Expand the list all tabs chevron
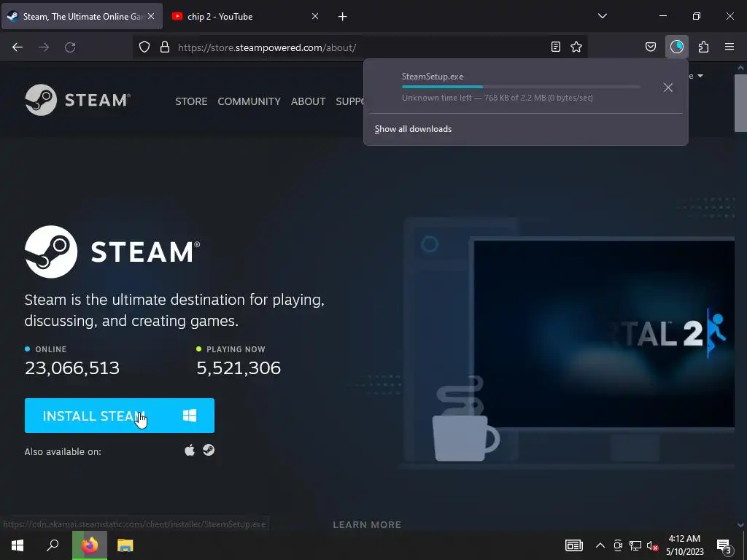This screenshot has width=747, height=560. click(x=602, y=16)
